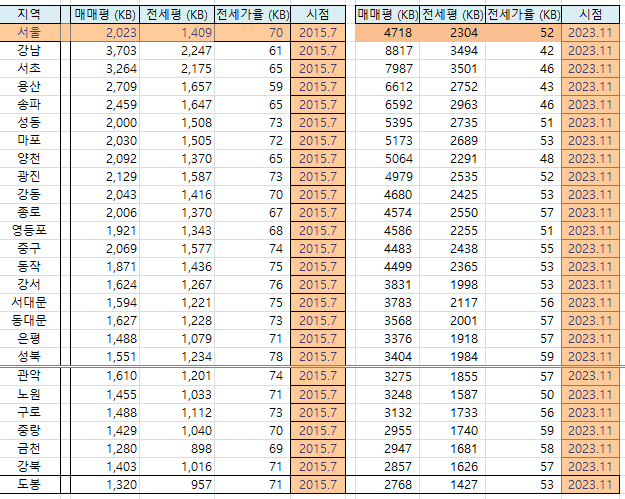The height and width of the screenshot is (499, 625).
Task: Select the 1998 cell for 강서
Action: pos(452,285)
